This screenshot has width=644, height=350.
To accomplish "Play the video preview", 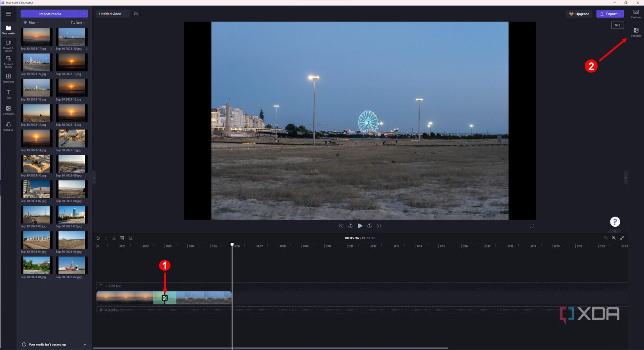I will 360,226.
